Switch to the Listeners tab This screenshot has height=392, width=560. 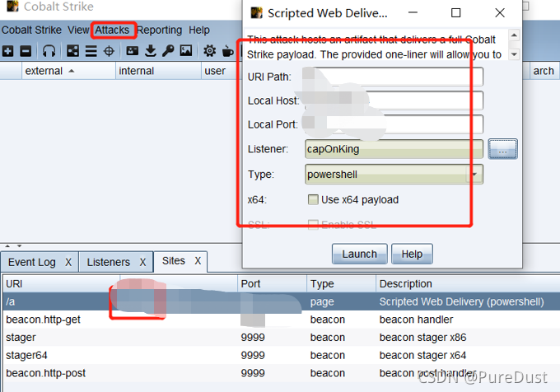pyautogui.click(x=108, y=263)
